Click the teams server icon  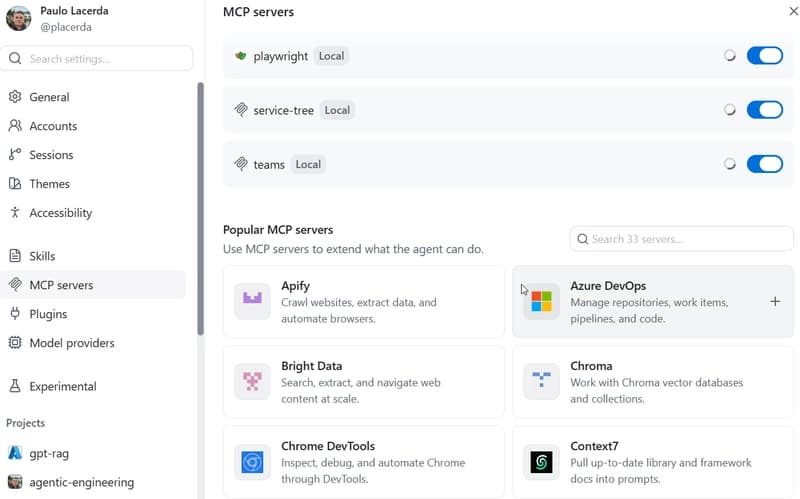[241, 164]
